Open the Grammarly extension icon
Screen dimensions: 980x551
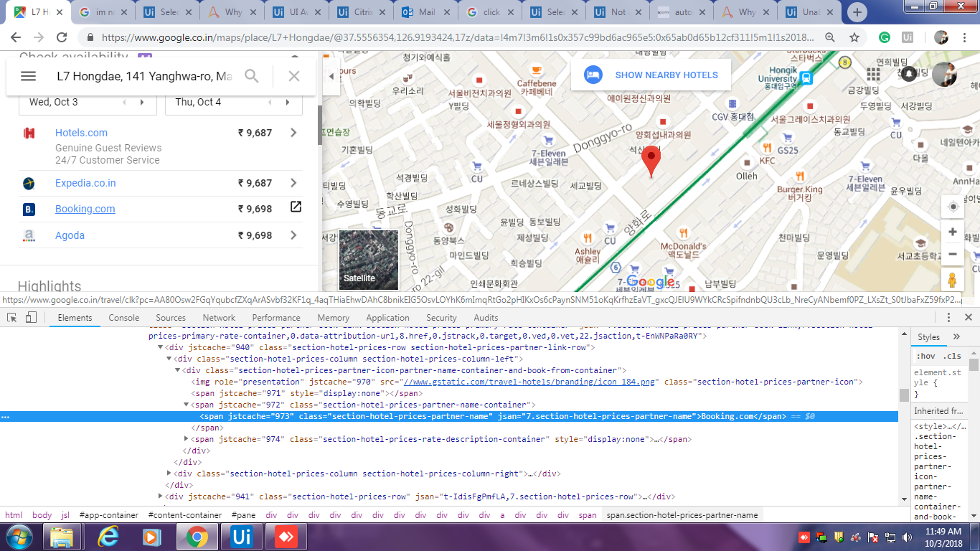click(x=885, y=37)
